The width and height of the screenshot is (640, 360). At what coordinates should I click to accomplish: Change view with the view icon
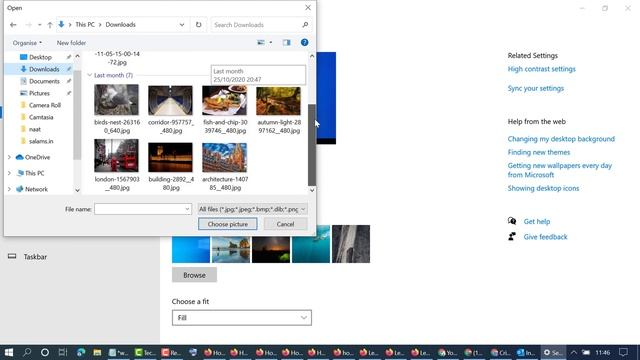(261, 42)
